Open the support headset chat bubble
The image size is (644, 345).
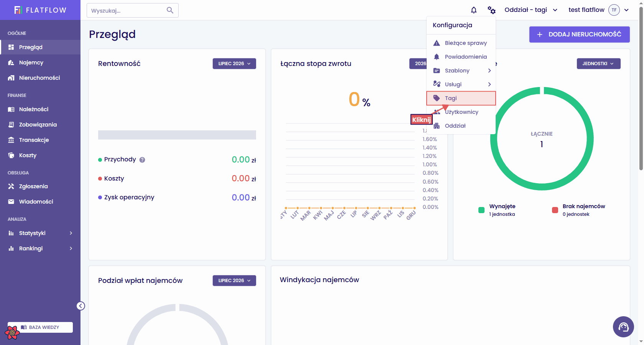coord(623,327)
